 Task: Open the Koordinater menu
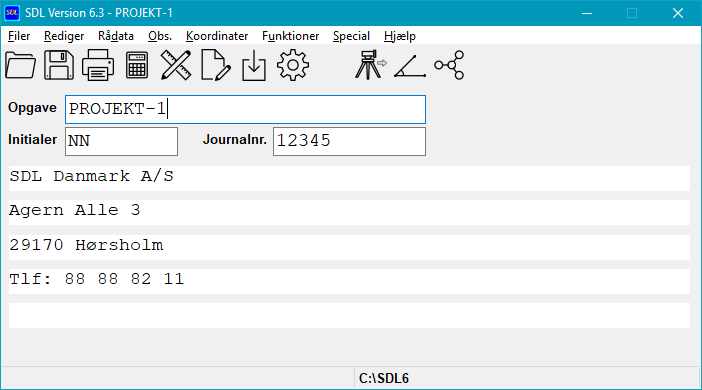[217, 36]
